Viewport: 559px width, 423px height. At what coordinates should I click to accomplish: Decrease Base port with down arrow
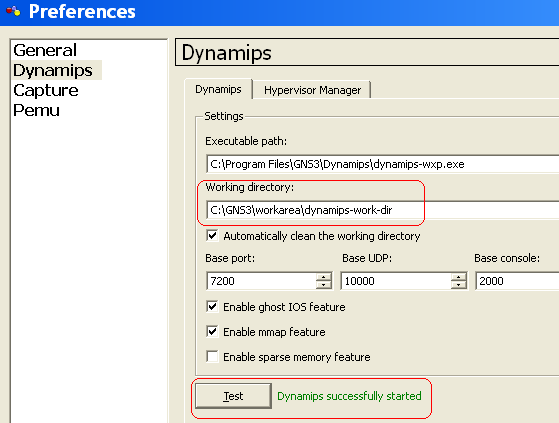(x=324, y=285)
